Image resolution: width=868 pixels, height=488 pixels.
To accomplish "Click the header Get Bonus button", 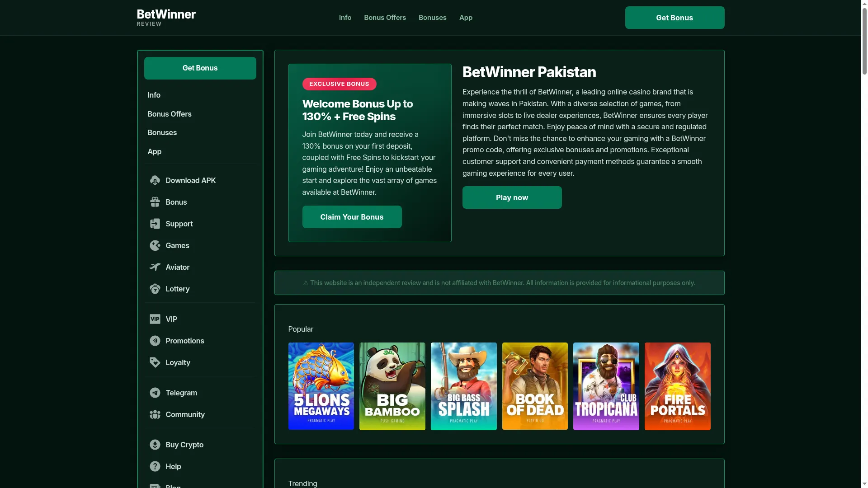I will [675, 18].
